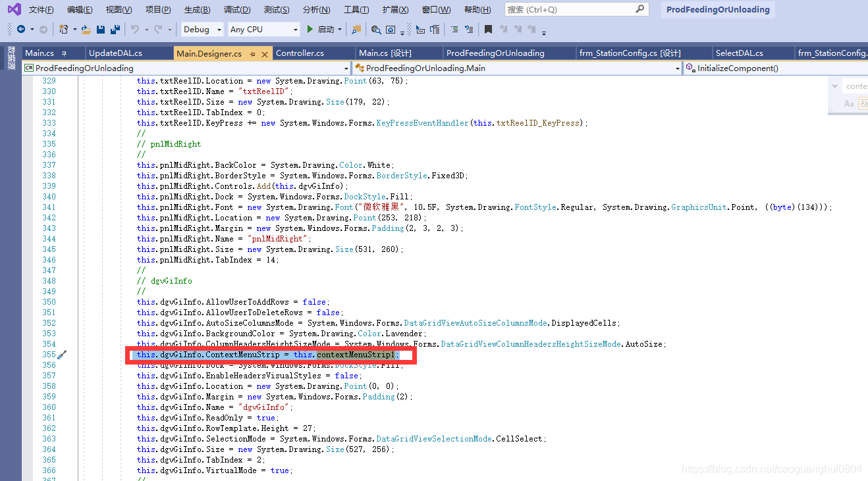The width and height of the screenshot is (868, 481).
Task: Click the ProdFeedingOrUnloading solution name label
Action: point(718,9)
